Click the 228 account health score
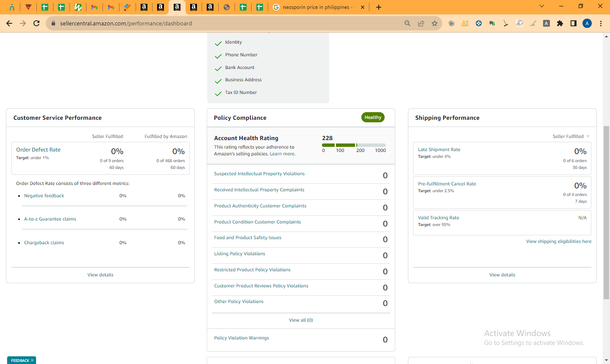Viewport: 610px width, 364px height. coord(327,138)
